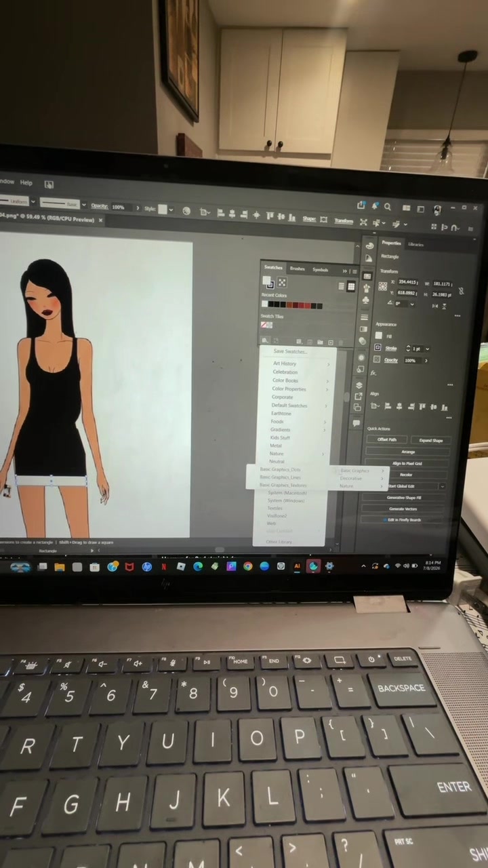Open the Start Global Edit dropdown arrow

pos(443,486)
